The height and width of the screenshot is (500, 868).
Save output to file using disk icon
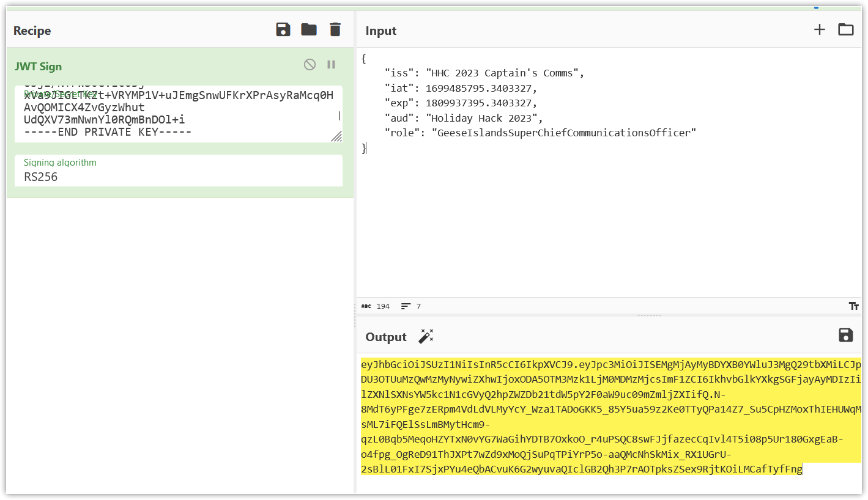point(845,334)
